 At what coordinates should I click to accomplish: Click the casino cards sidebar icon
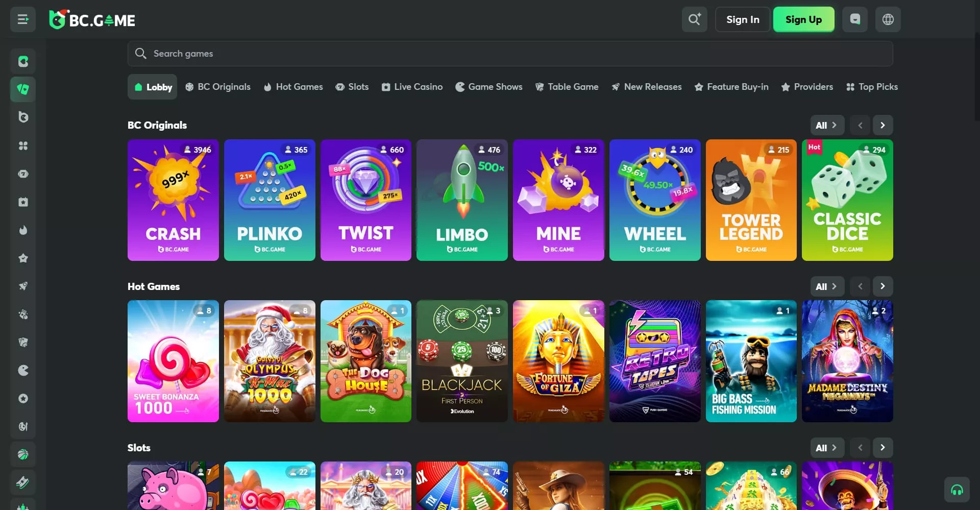[x=23, y=89]
